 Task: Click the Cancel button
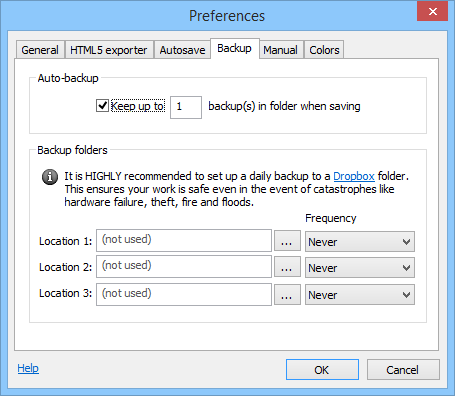click(x=403, y=370)
